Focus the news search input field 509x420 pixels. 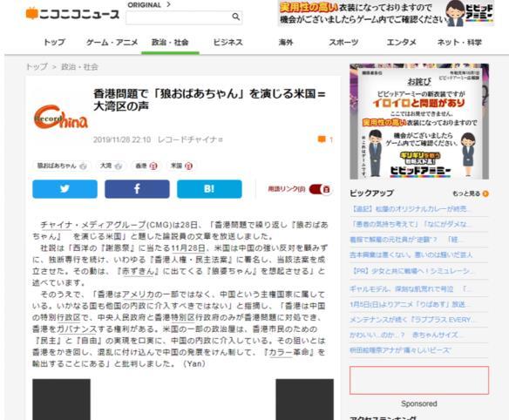(x=180, y=17)
